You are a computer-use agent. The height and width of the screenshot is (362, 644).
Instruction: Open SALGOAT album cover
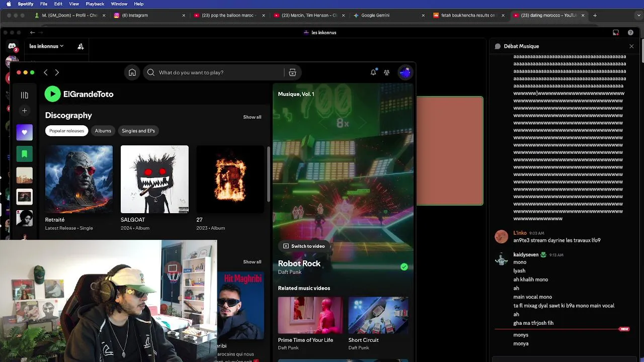(x=154, y=179)
